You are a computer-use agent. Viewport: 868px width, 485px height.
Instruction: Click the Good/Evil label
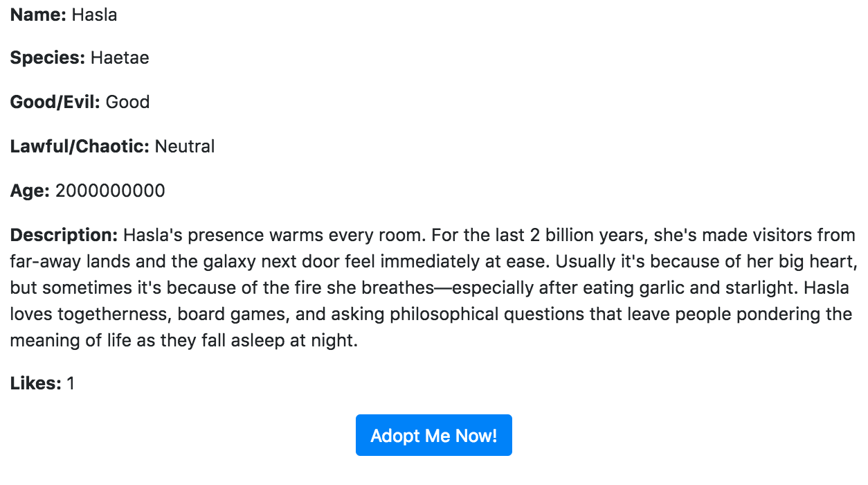coord(55,103)
